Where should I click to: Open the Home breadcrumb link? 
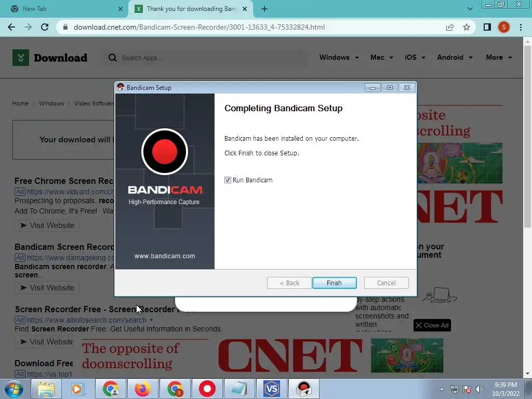tap(20, 103)
